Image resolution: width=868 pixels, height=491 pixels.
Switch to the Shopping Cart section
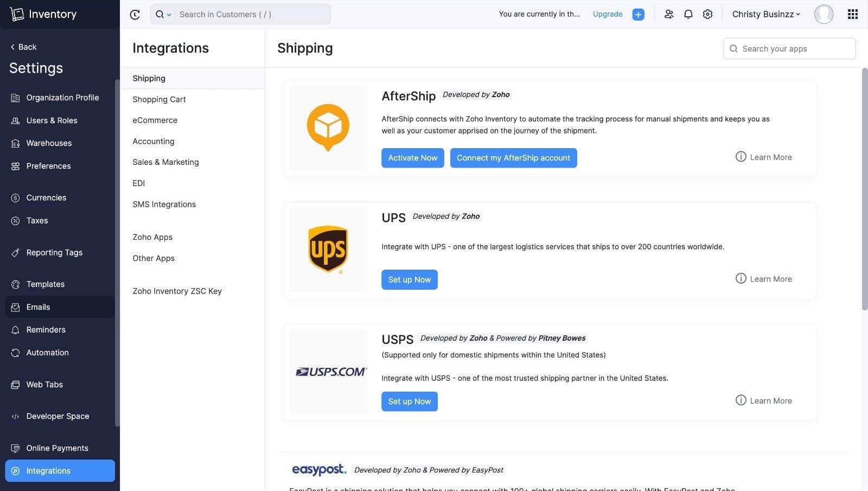pyautogui.click(x=159, y=99)
